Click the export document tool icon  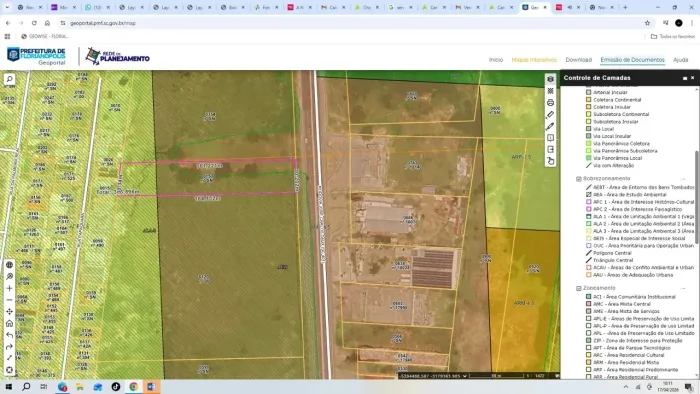click(x=550, y=149)
